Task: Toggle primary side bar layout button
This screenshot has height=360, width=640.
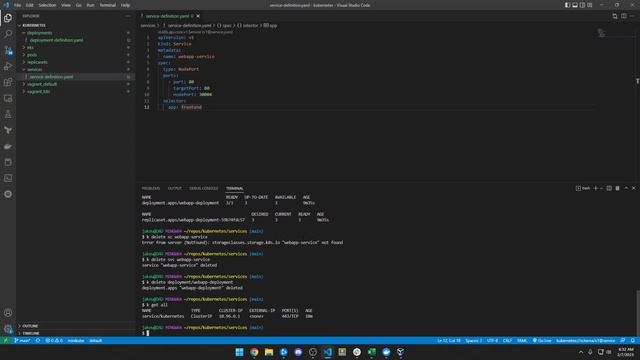Action: click(567, 5)
